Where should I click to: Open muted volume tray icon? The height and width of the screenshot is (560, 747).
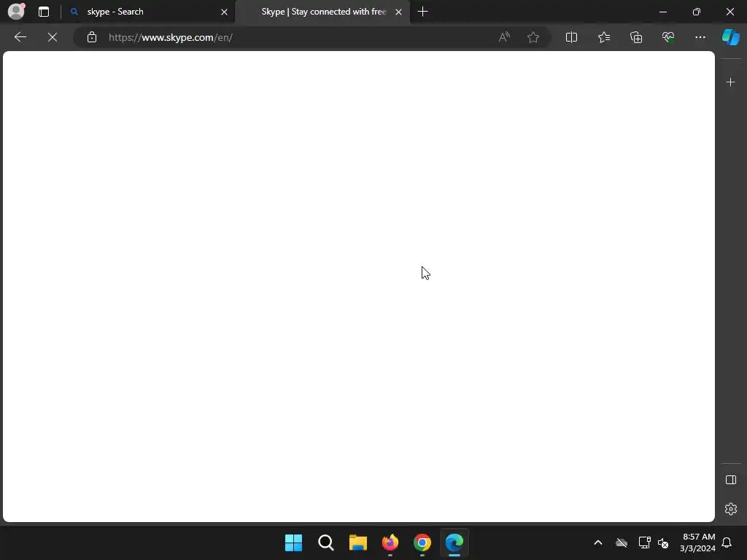click(x=662, y=542)
